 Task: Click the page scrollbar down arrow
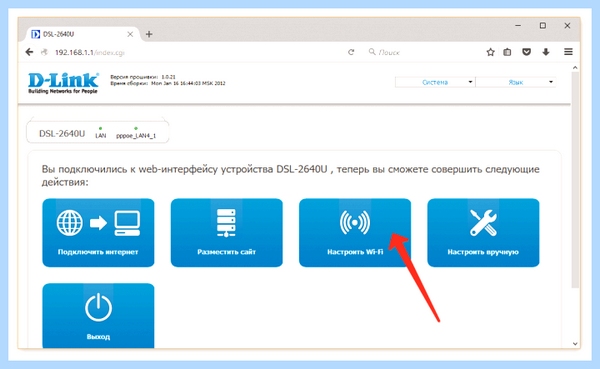pyautogui.click(x=575, y=343)
